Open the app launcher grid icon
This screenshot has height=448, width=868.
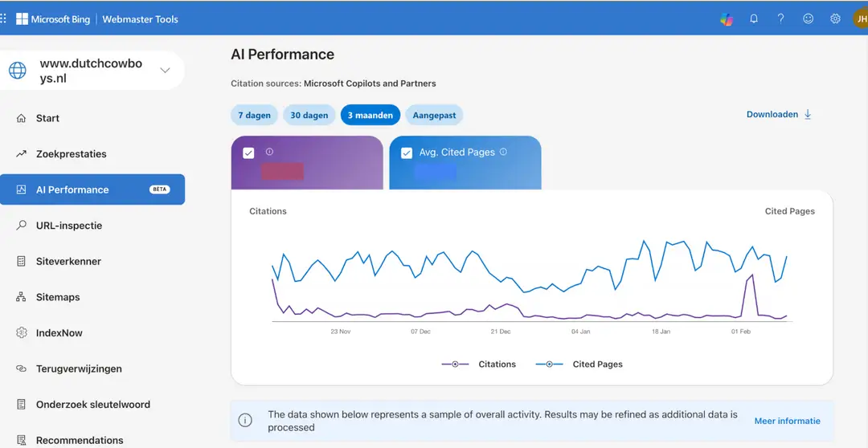point(3,18)
